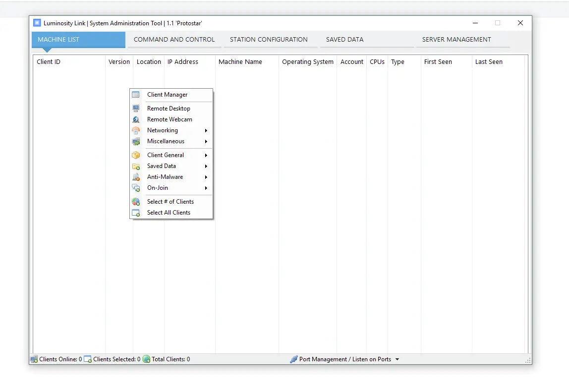Viewport: 569px width, 392px height.
Task: Click the Remote Webcam icon
Action: point(136,119)
